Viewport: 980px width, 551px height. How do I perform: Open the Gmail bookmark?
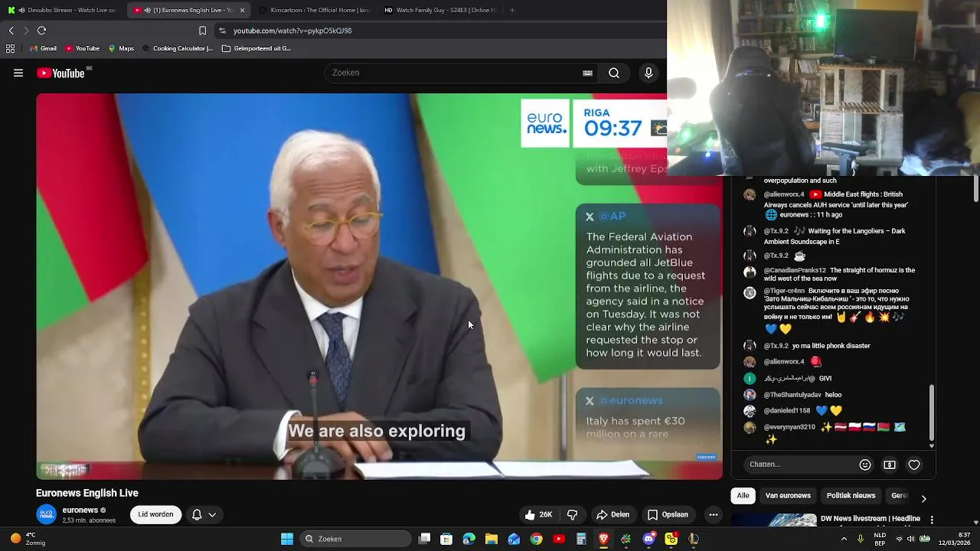(x=44, y=48)
